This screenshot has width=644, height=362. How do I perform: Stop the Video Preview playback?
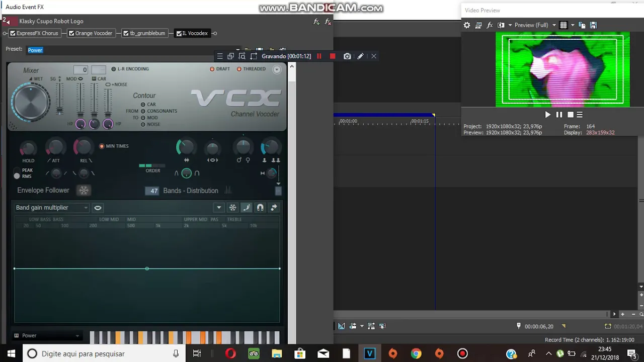[571, 115]
